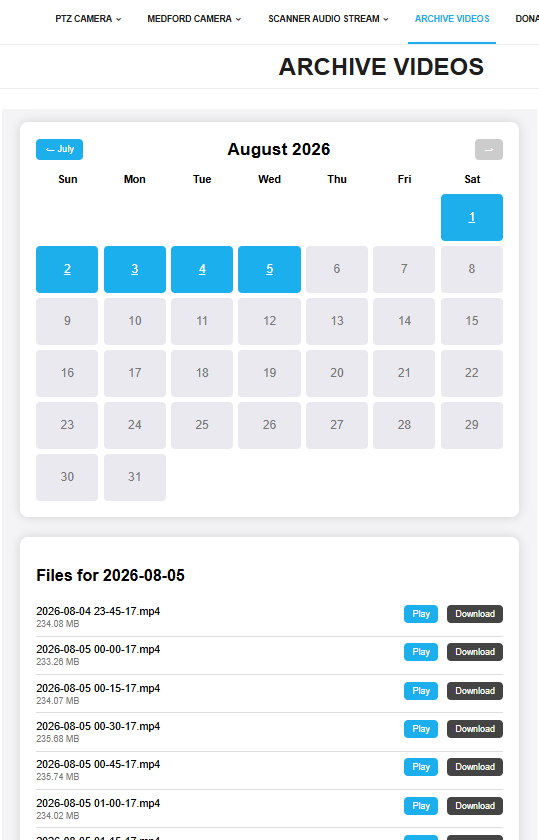The width and height of the screenshot is (539, 840).
Task: Go back to July with arrow button
Action: coord(59,149)
